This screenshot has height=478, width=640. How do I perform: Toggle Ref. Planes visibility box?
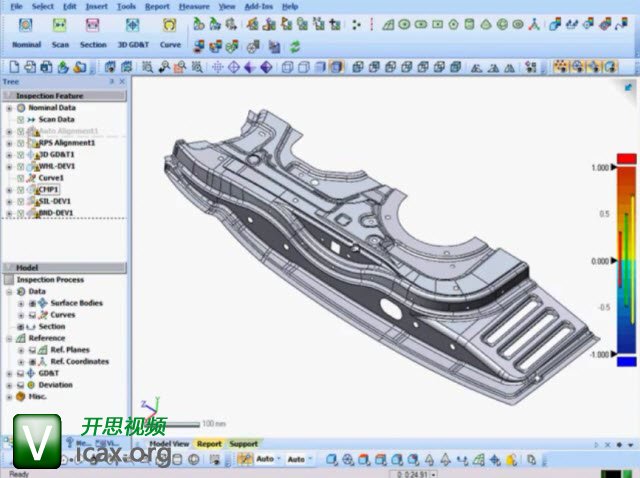click(33, 350)
